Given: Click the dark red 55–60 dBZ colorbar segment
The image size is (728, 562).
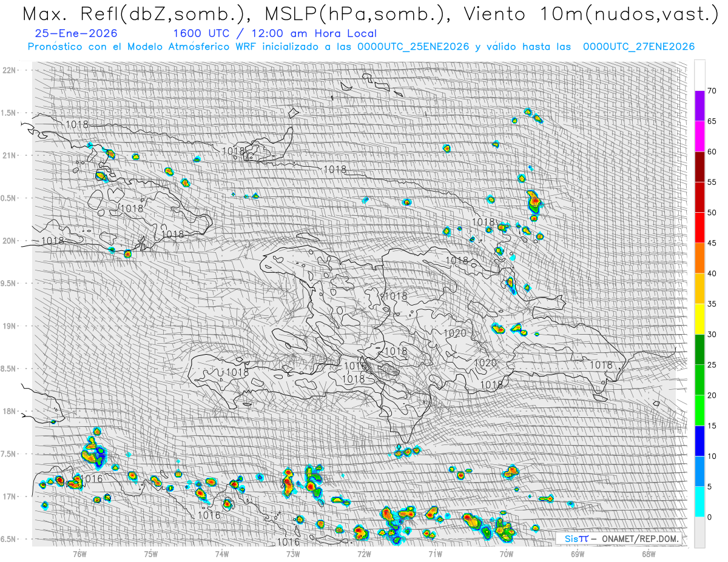Looking at the screenshot, I should (x=699, y=167).
